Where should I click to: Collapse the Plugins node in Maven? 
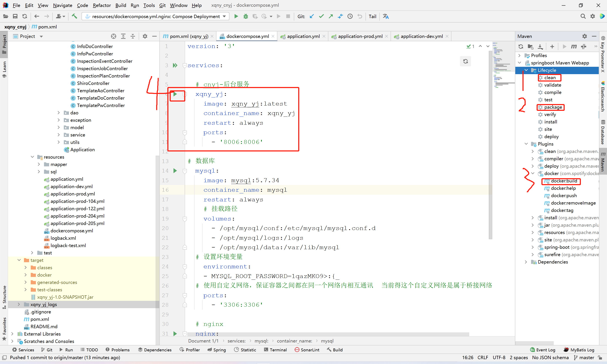(526, 144)
